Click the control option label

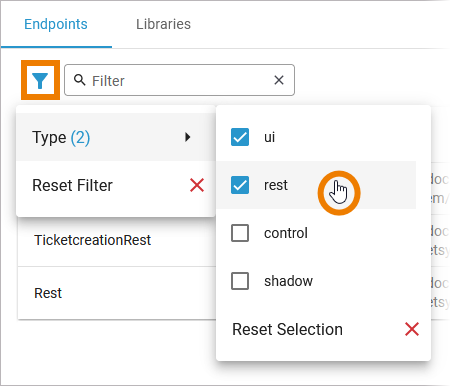coord(286,233)
